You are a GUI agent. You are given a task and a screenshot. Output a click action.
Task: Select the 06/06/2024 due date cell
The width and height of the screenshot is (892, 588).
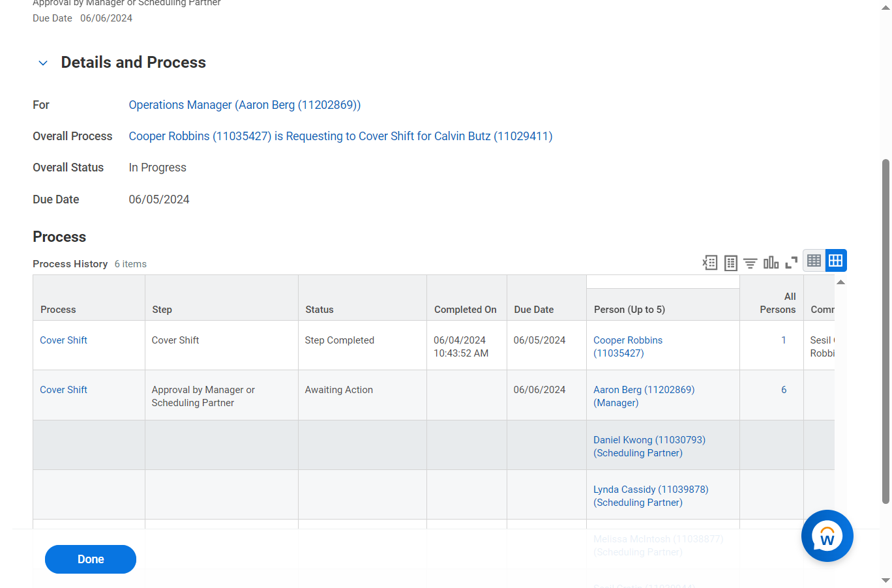click(546, 395)
